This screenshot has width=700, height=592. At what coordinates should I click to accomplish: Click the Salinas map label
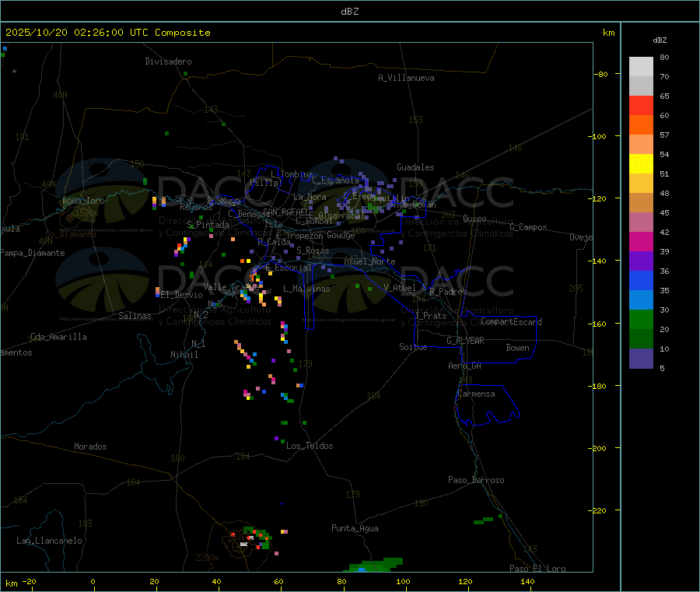tap(136, 316)
